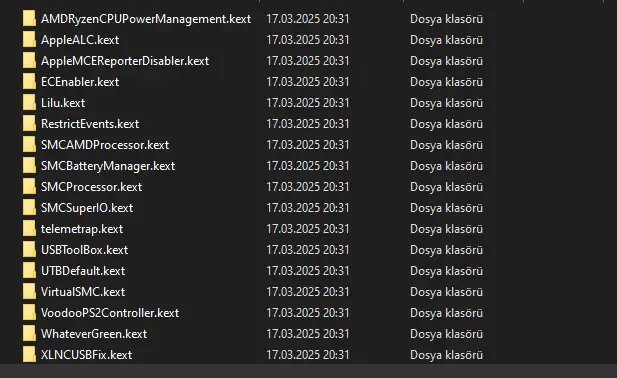Screen dimensions: 617x378
Task: Click the SMCSuperIO.kext name
Action: point(87,208)
